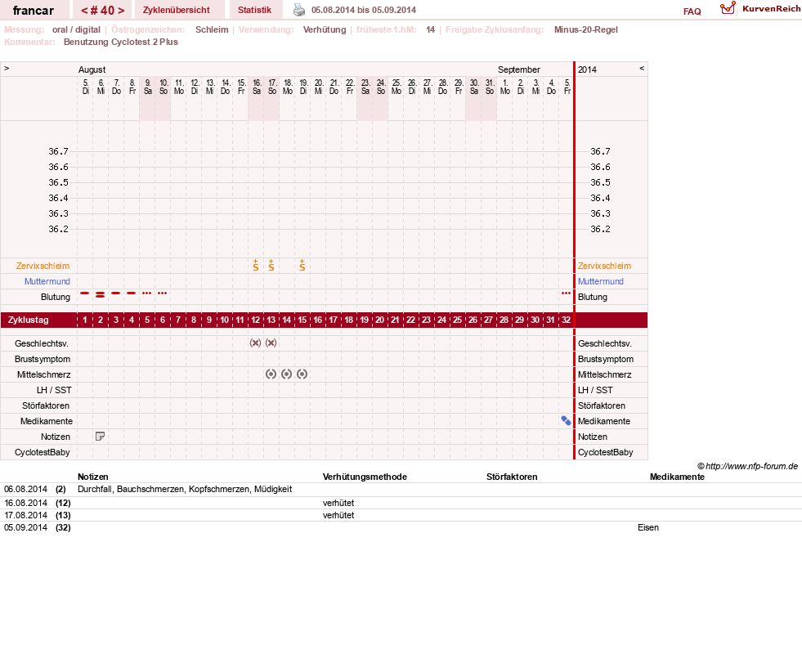Click the bleeding marker on cycle day 1

click(x=85, y=293)
